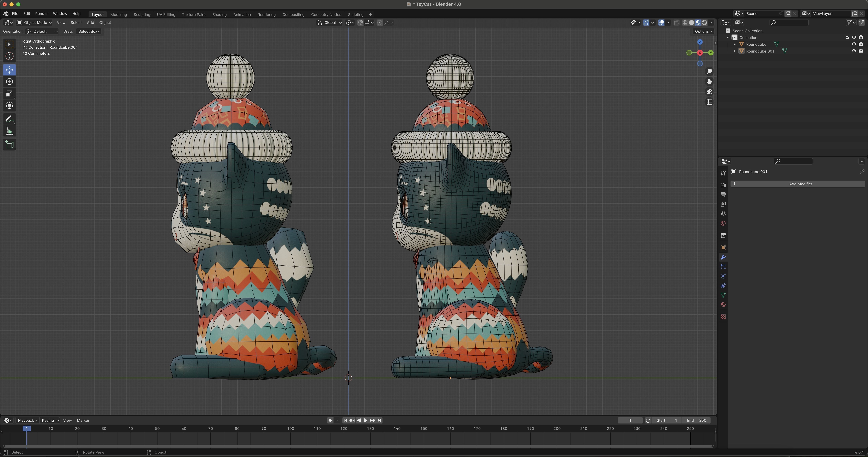868x457 pixels.
Task: Open the Select Box drag dropdown
Action: point(89,31)
